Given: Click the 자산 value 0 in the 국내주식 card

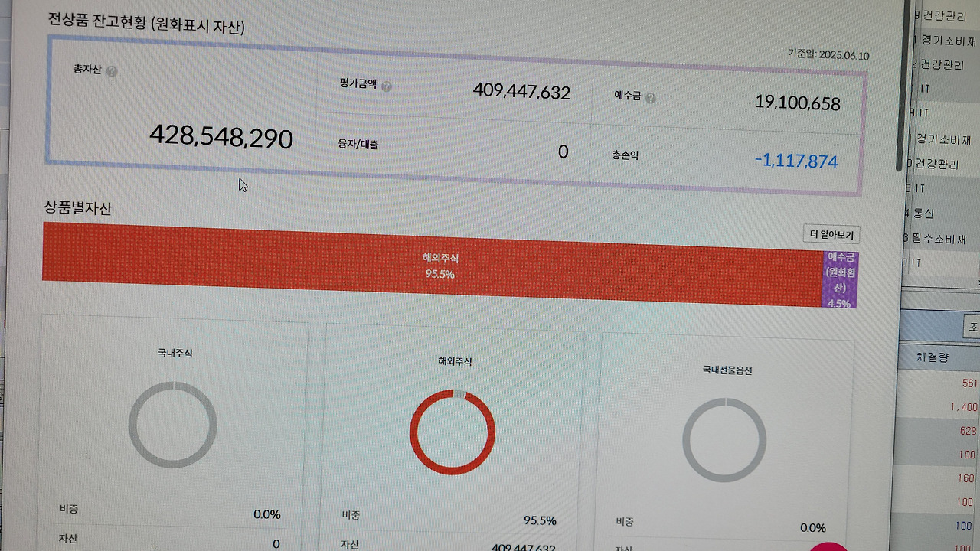Looking at the screenshot, I should pos(276,544).
